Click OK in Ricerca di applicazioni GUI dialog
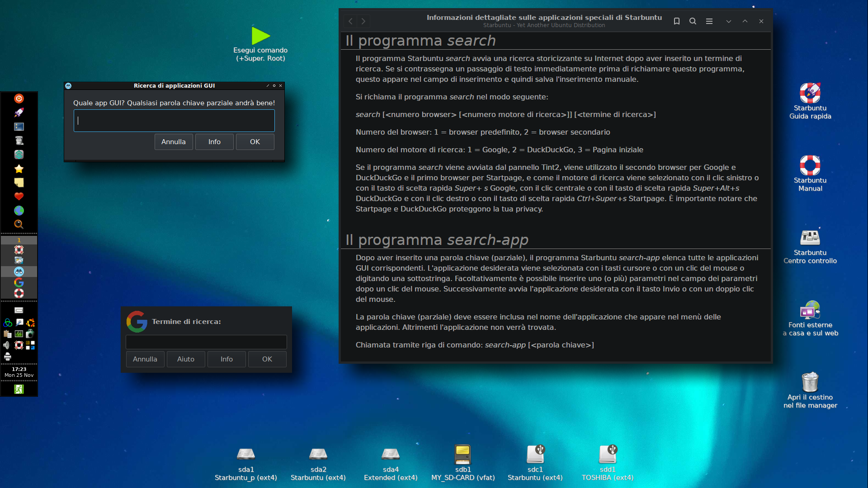Image resolution: width=868 pixels, height=488 pixels. pyautogui.click(x=255, y=142)
